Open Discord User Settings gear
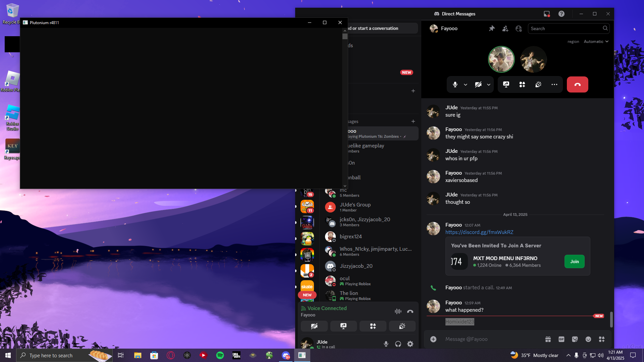This screenshot has height=362, width=644. click(410, 344)
